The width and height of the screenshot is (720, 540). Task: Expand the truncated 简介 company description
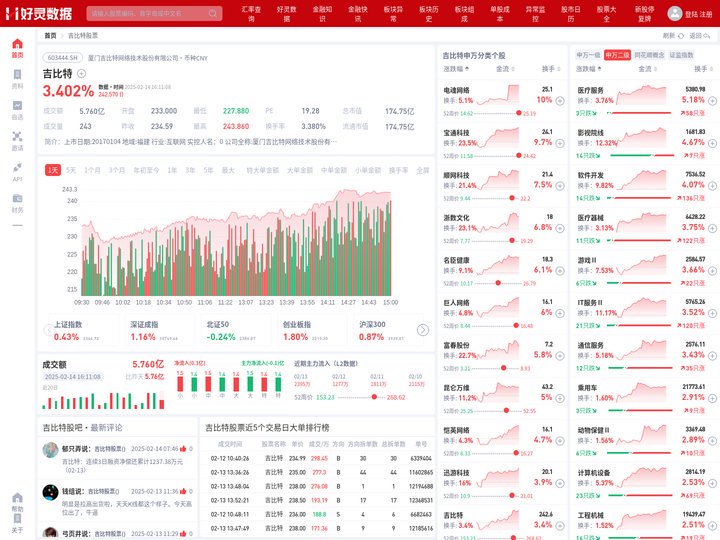pos(333,142)
